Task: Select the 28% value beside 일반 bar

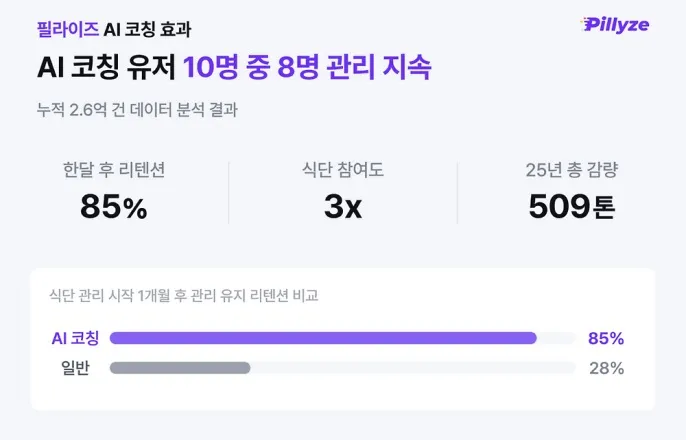Action: (x=606, y=368)
